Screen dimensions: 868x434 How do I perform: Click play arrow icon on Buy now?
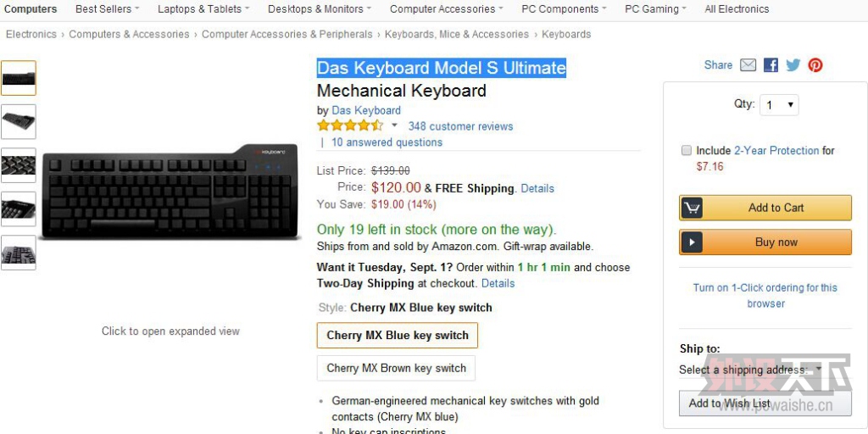[x=692, y=242]
